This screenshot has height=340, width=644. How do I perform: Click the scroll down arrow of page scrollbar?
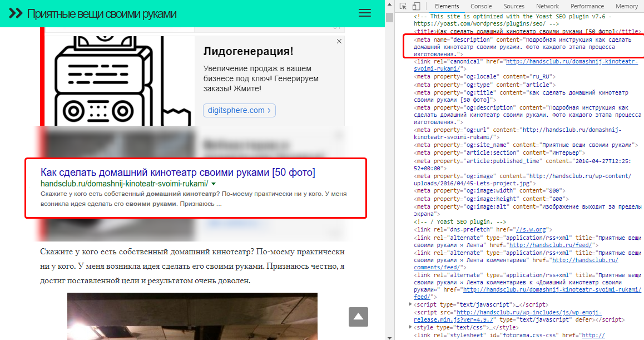(389, 337)
